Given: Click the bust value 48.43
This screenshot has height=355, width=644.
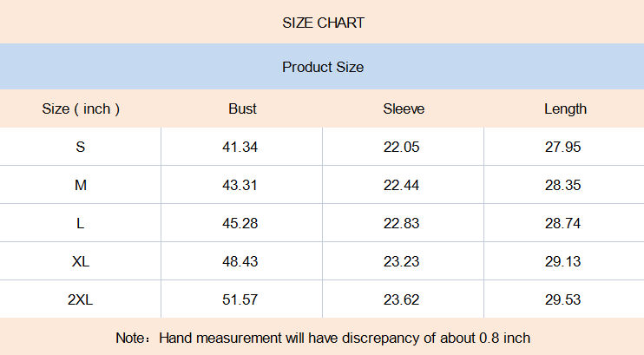Looking at the screenshot, I should coord(240,261).
